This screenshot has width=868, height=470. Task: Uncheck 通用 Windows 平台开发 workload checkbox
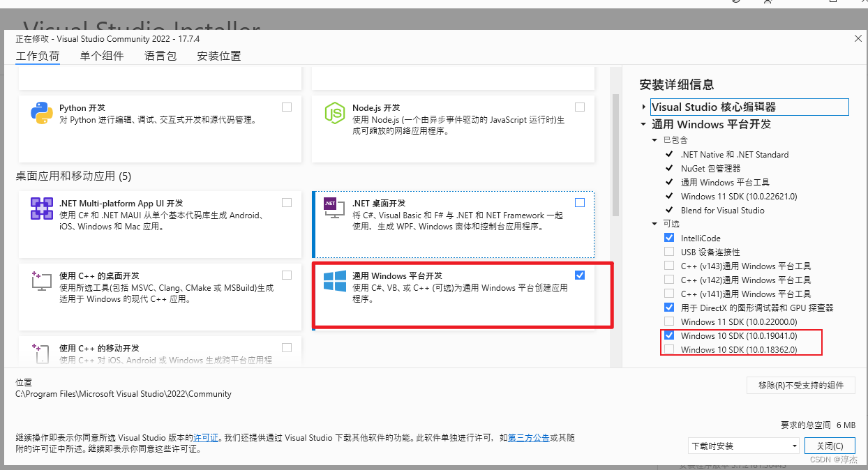pyautogui.click(x=580, y=275)
